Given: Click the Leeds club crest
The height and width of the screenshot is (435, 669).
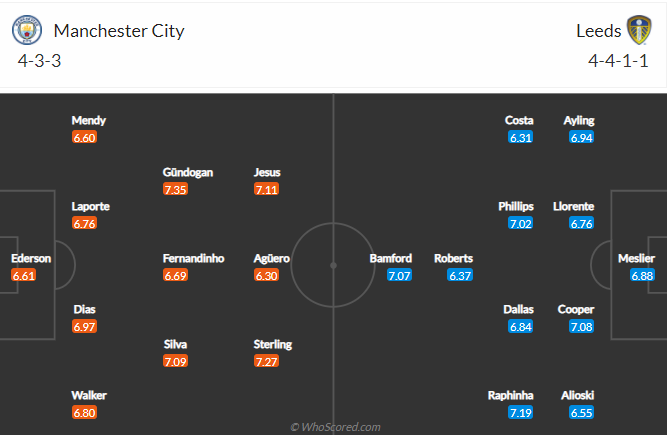Looking at the screenshot, I should (640, 31).
